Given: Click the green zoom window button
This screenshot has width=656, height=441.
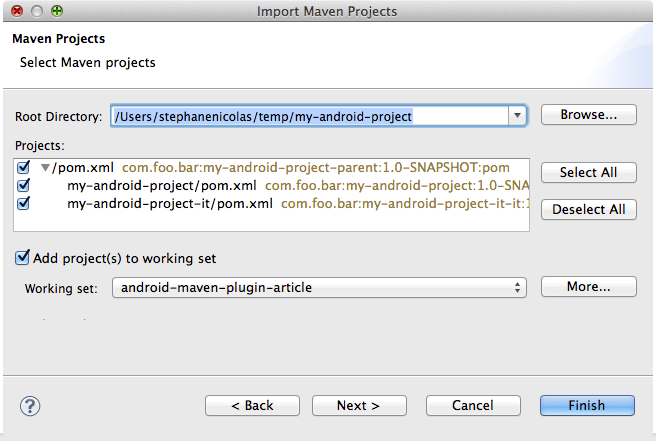Looking at the screenshot, I should [56, 11].
